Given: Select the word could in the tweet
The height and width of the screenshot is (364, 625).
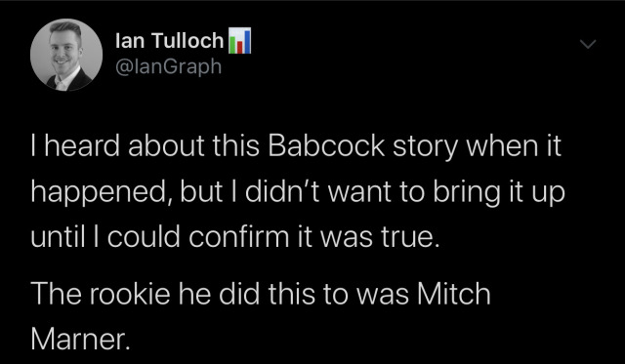Looking at the screenshot, I should click(144, 236).
